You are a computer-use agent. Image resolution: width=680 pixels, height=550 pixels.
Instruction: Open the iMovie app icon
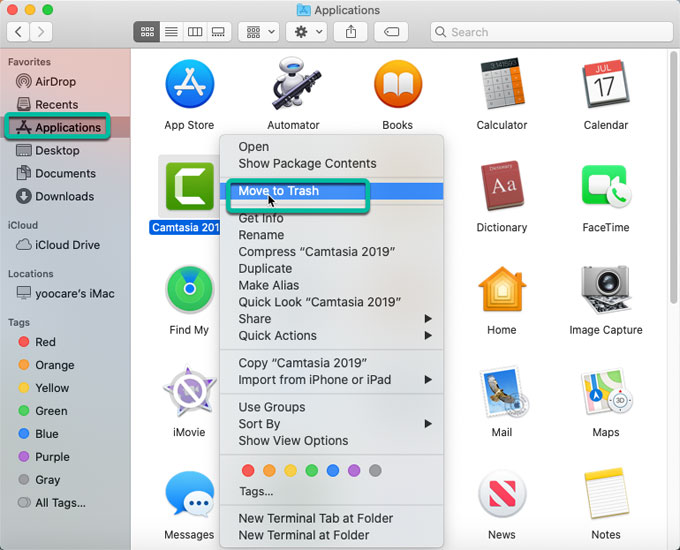(x=190, y=391)
